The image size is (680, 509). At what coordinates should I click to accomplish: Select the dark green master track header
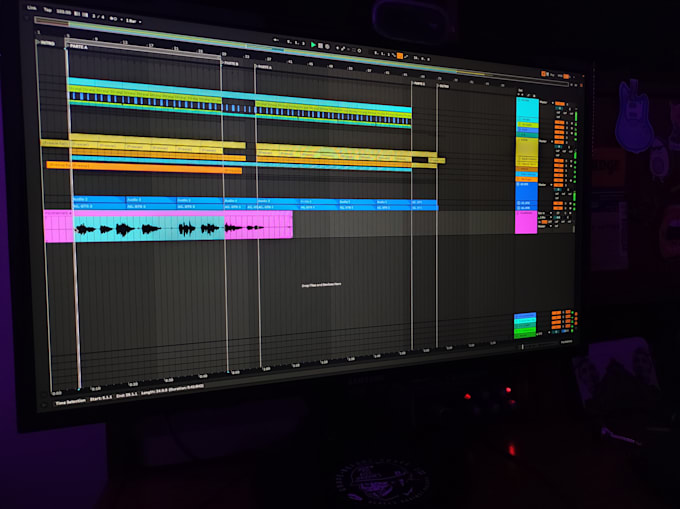click(525, 336)
